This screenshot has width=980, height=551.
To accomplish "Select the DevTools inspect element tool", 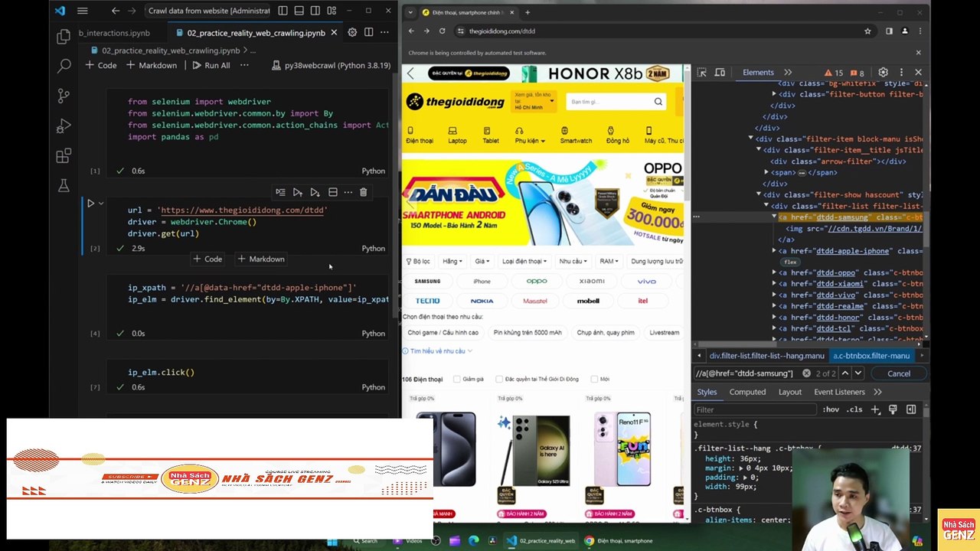I will 702,73.
